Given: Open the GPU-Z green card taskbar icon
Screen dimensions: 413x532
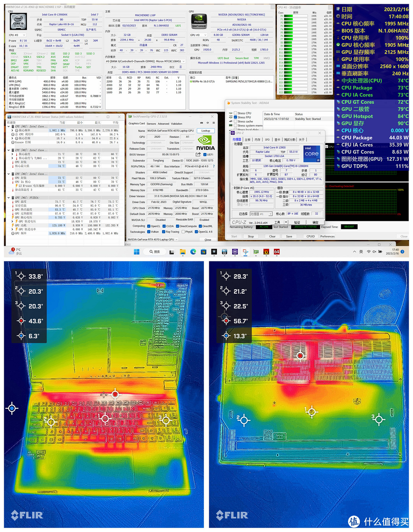Looking at the screenshot, I should pos(256,252).
